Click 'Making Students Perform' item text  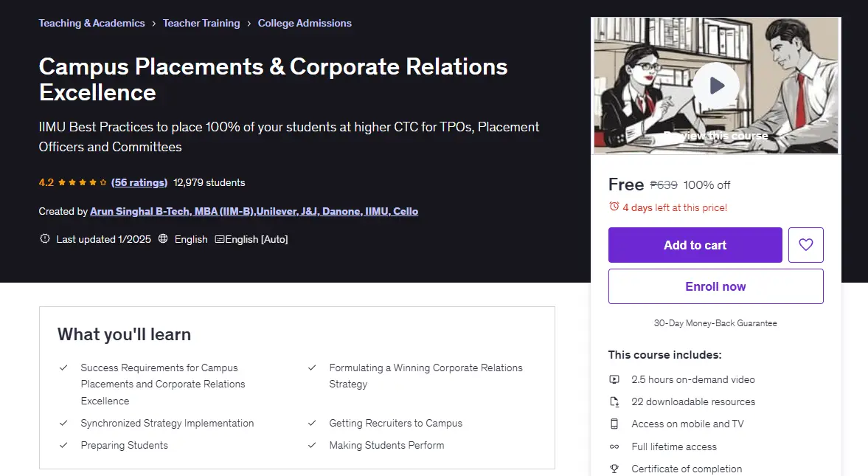click(x=386, y=446)
